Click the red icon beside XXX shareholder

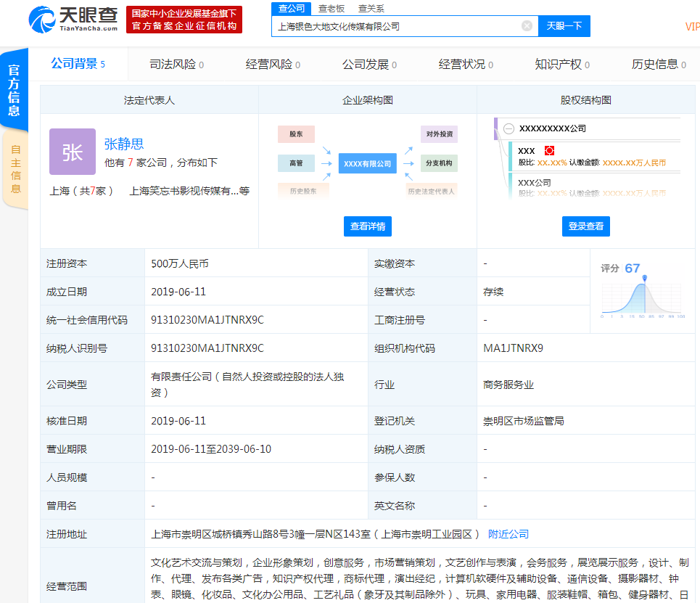click(x=549, y=150)
